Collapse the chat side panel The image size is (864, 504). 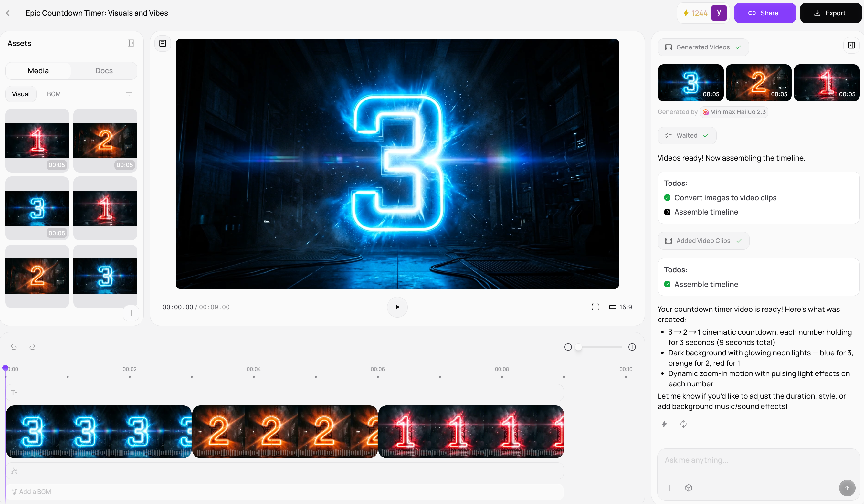coord(851,45)
